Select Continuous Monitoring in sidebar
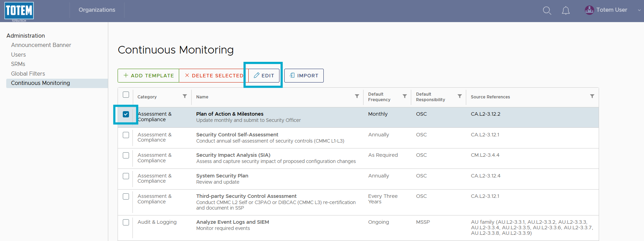The height and width of the screenshot is (241, 644). point(57,83)
